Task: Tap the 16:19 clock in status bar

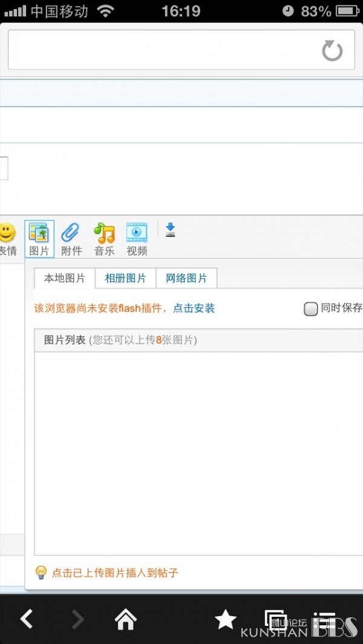Action: click(181, 11)
